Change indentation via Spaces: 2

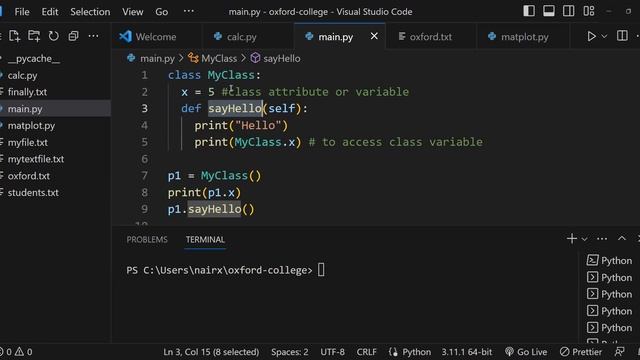point(290,352)
